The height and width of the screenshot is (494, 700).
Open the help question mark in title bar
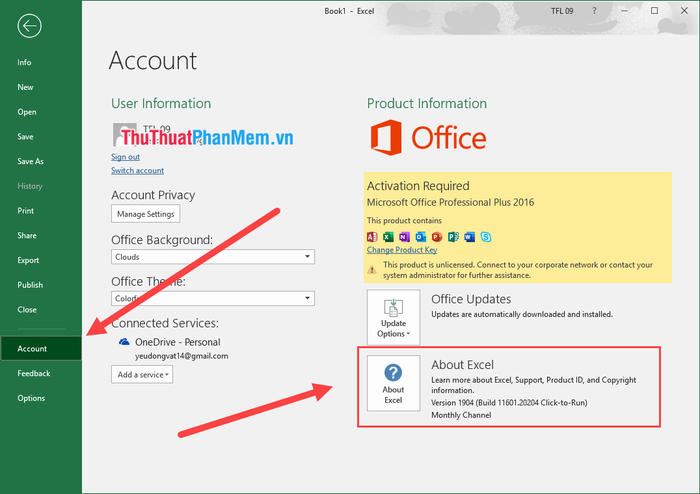(x=594, y=11)
